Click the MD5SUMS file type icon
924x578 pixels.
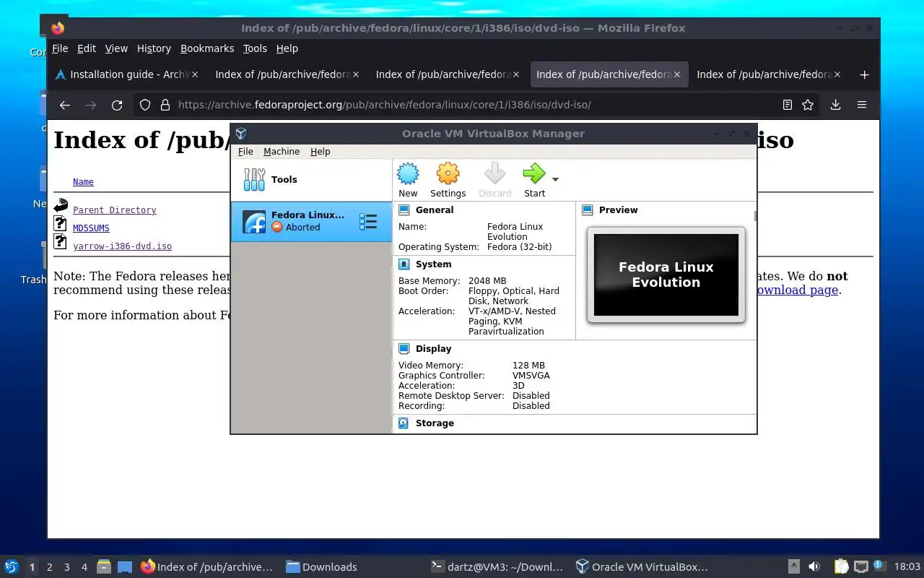pyautogui.click(x=61, y=224)
